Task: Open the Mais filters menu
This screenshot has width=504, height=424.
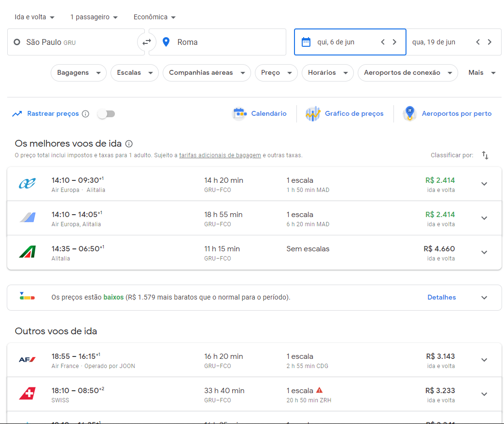Action: point(482,73)
